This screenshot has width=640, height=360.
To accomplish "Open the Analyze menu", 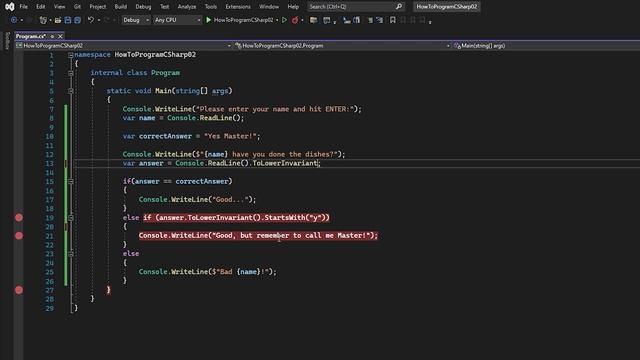I will (187, 7).
